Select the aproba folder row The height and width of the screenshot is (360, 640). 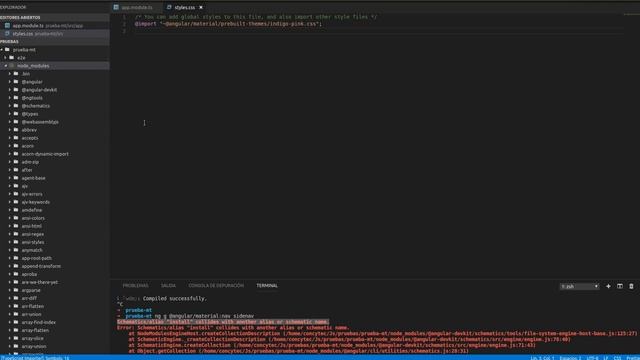pyautogui.click(x=55, y=274)
